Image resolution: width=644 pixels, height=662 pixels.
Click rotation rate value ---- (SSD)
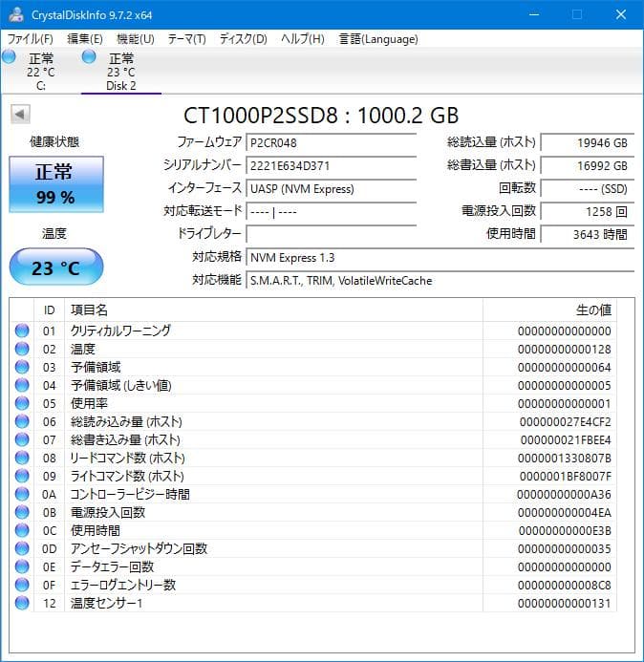point(588,189)
